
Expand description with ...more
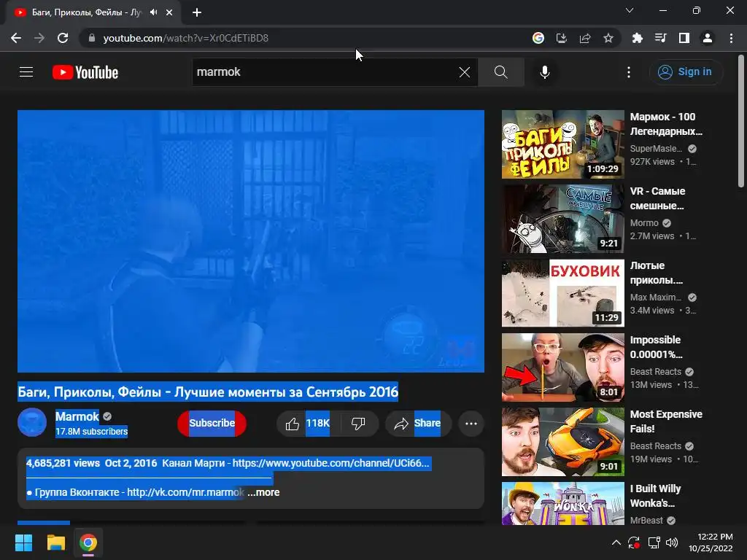coord(264,492)
